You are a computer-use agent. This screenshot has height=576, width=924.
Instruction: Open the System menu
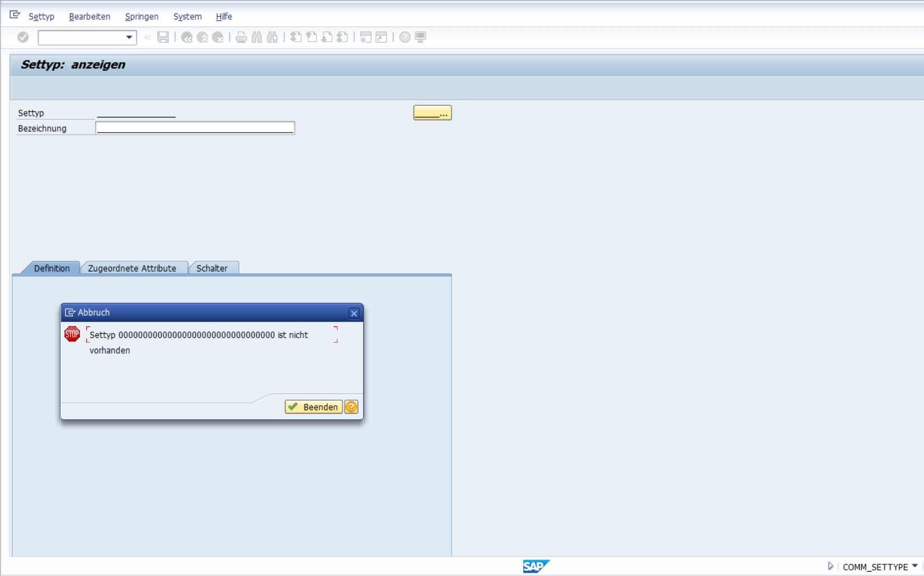tap(187, 16)
